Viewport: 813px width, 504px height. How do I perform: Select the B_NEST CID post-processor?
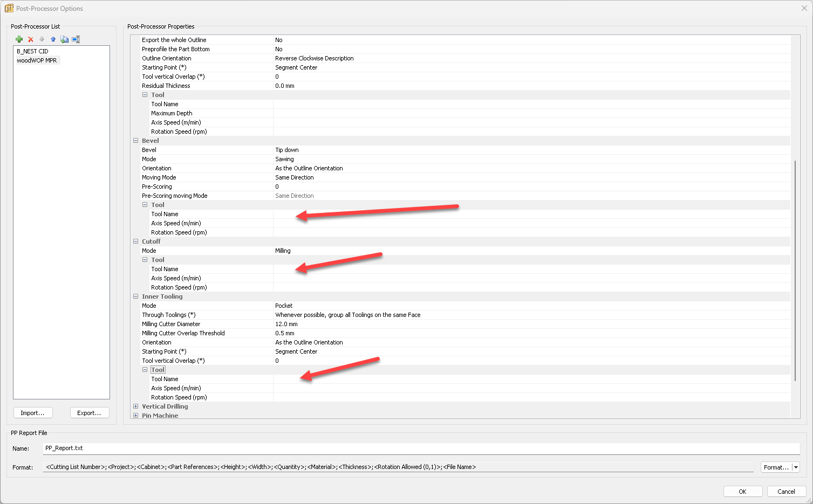(x=32, y=51)
